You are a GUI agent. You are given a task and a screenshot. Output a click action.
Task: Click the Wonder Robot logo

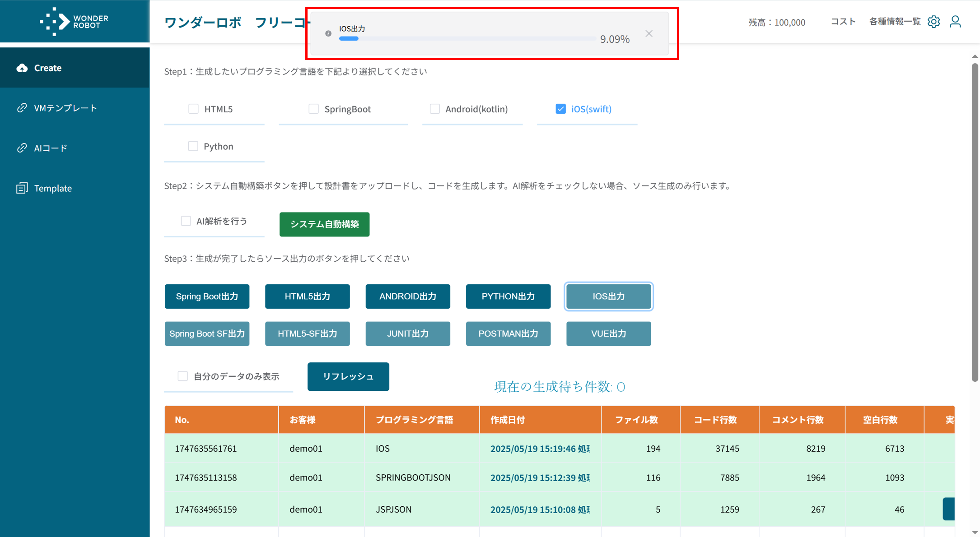tap(74, 21)
